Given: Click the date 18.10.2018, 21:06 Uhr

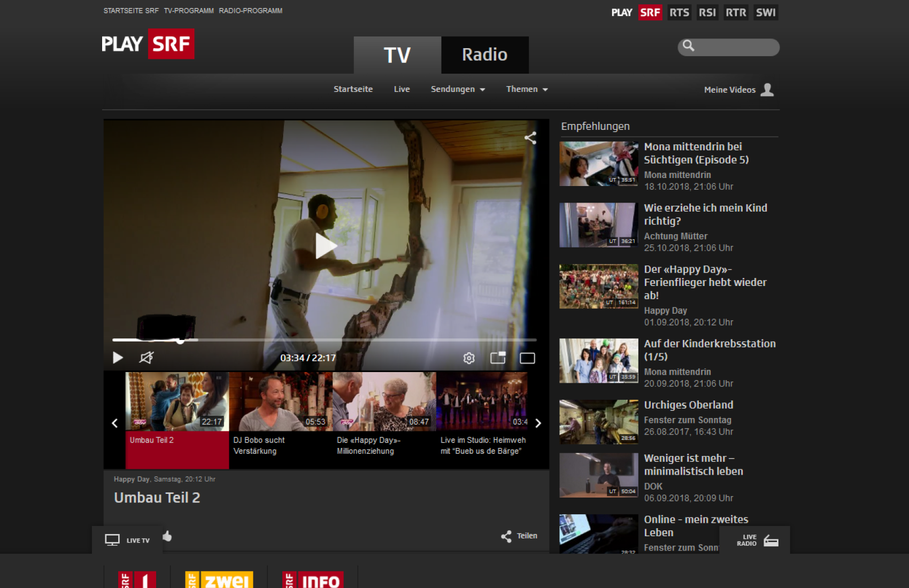Looking at the screenshot, I should click(x=688, y=187).
